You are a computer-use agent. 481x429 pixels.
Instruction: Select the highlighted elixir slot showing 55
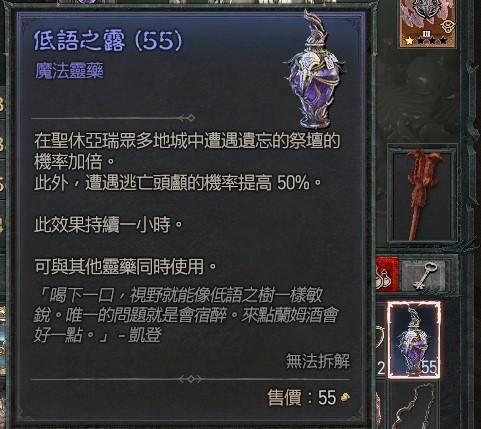point(415,340)
